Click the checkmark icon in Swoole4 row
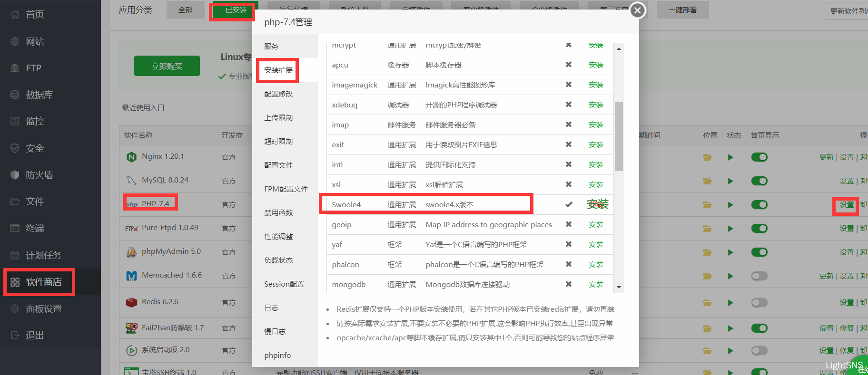The height and width of the screenshot is (375, 868). tap(568, 204)
